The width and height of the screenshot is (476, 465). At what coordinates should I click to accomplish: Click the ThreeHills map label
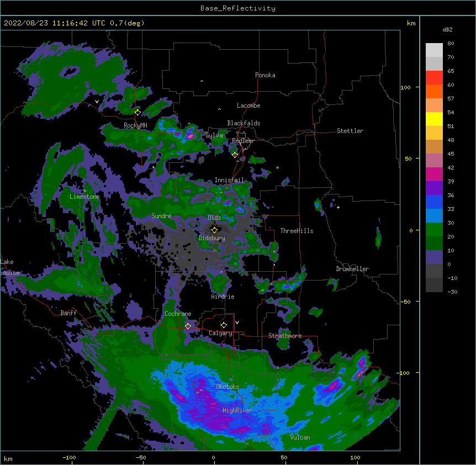coord(297,231)
